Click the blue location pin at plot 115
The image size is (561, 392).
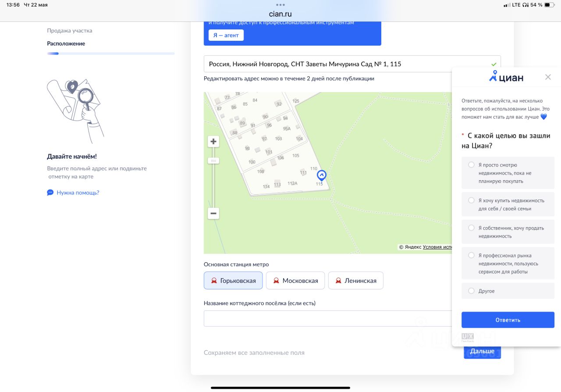tap(321, 175)
